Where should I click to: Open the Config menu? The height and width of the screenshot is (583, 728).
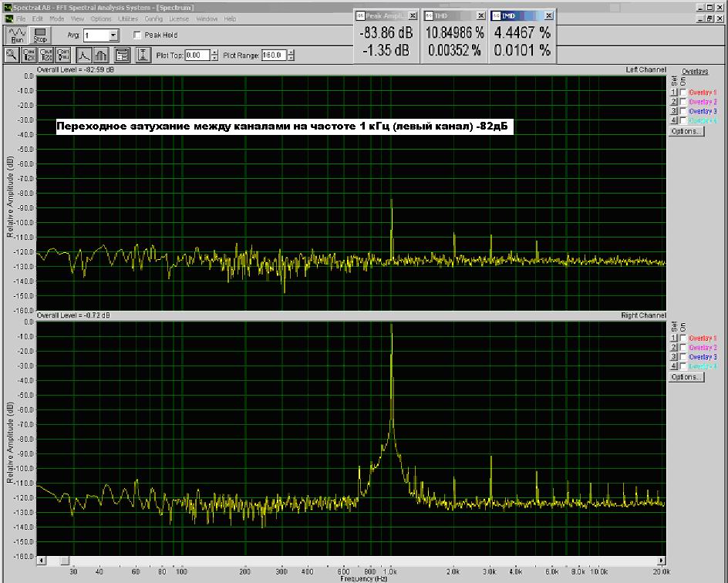(x=153, y=19)
